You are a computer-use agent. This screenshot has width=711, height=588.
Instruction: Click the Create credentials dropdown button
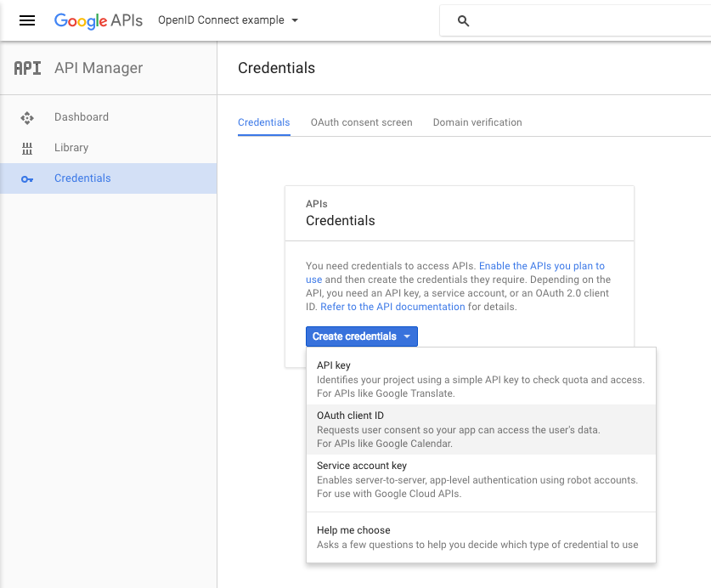[x=361, y=336]
